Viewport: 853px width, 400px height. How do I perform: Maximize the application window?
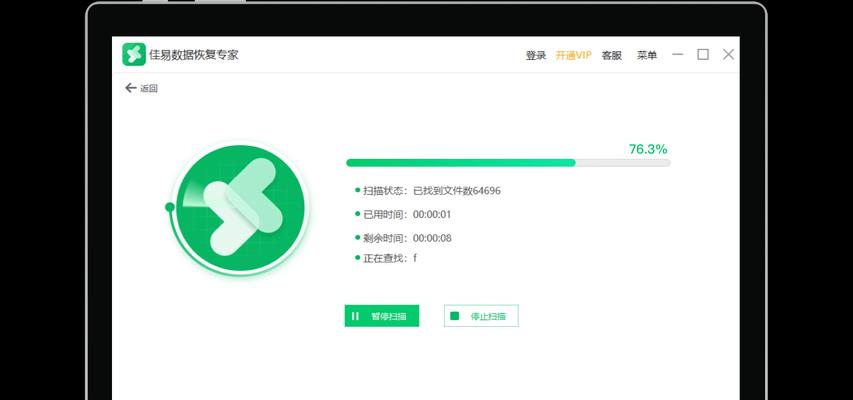click(x=703, y=54)
